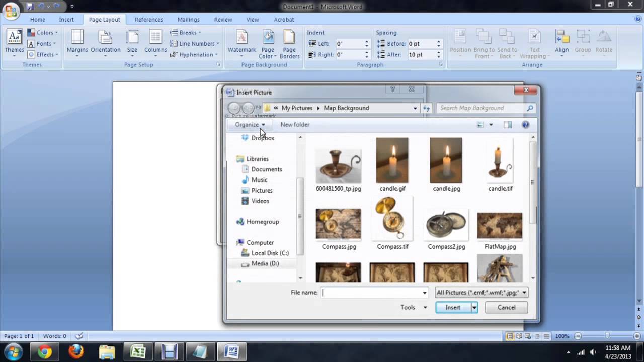Open the Organize dropdown in dialog

point(250,125)
